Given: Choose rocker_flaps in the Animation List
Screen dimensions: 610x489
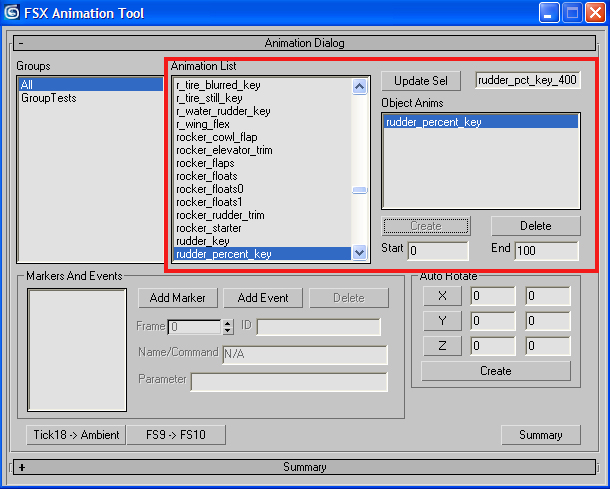Looking at the screenshot, I should point(205,163).
